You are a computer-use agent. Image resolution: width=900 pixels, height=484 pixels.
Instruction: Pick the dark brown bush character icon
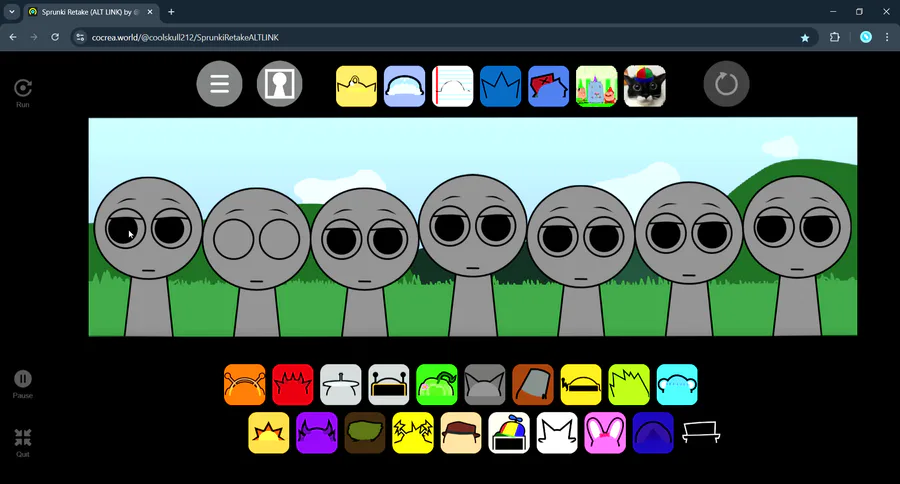(x=365, y=433)
